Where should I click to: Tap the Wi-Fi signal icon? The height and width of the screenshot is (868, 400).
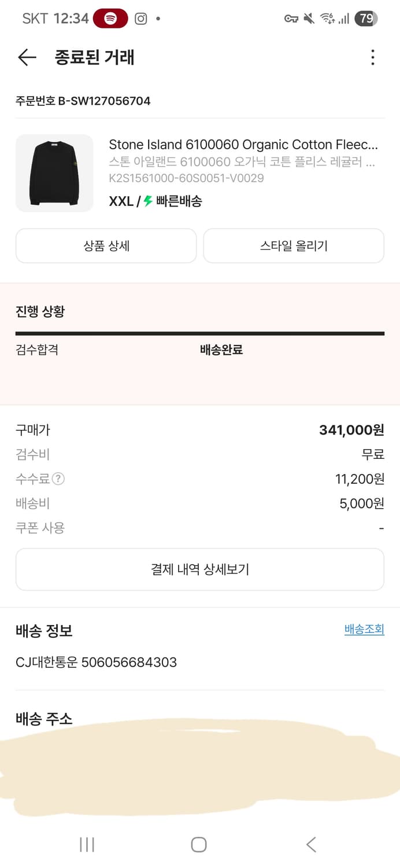pos(328,19)
